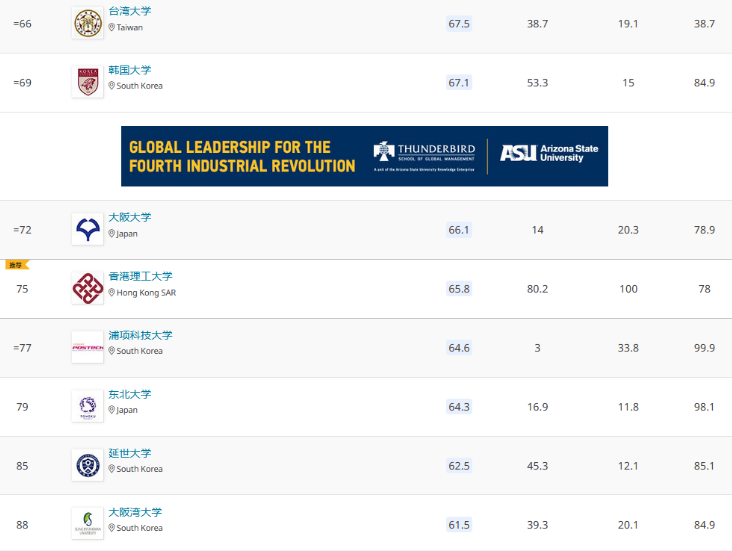Open the 大阪大学 name link
The height and width of the screenshot is (551, 732).
coord(130,218)
